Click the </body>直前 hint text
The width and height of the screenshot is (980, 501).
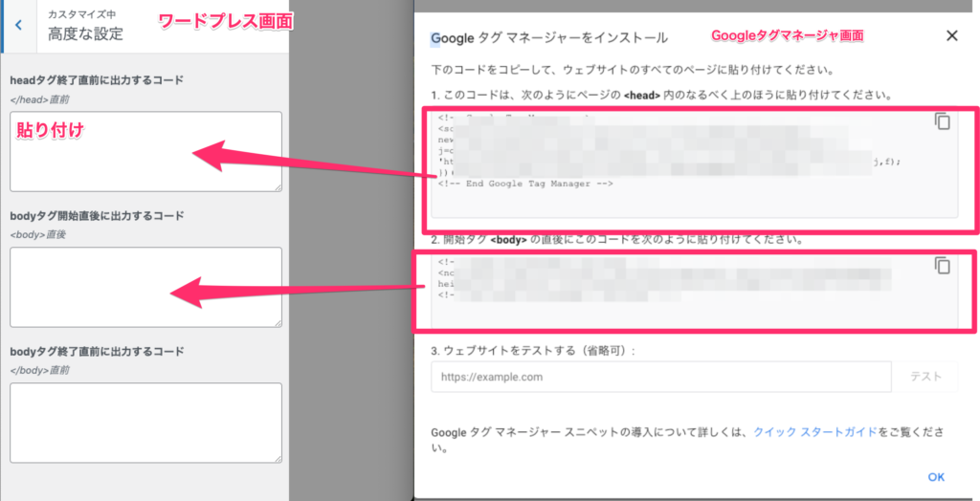pyautogui.click(x=40, y=370)
